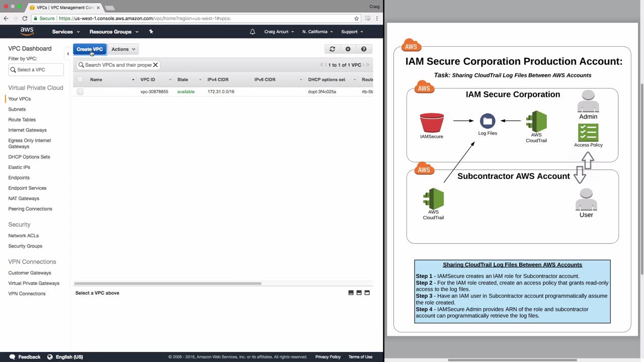Open Peering Connections in the sidebar
Screen dimensions: 644x362
click(x=30, y=209)
